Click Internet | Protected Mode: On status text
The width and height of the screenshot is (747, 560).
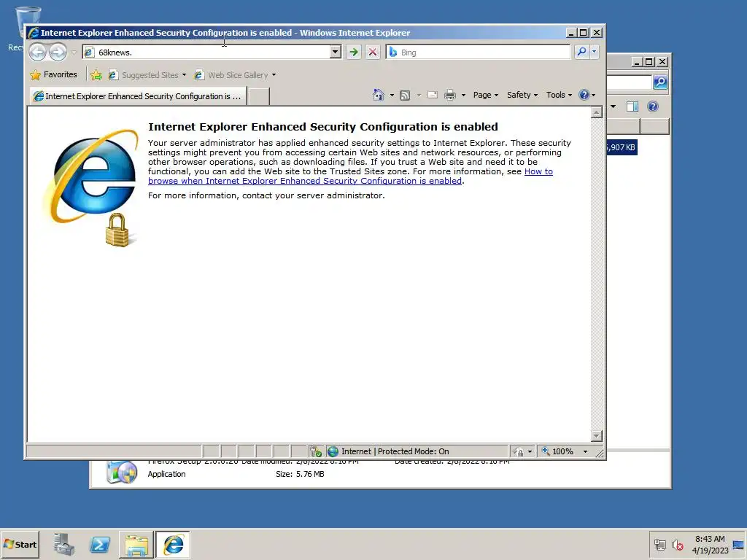point(395,451)
